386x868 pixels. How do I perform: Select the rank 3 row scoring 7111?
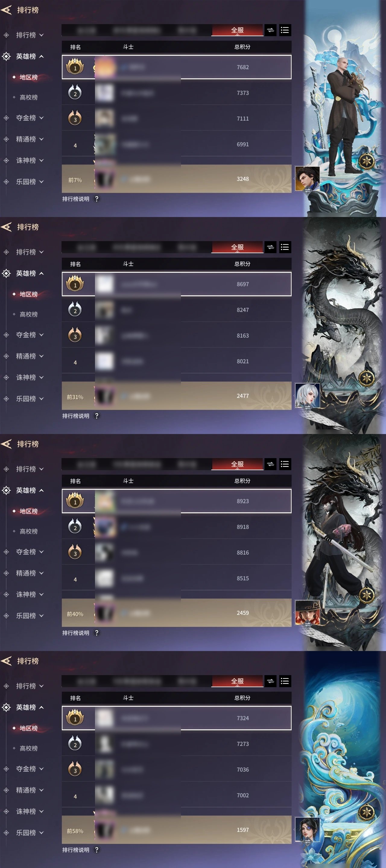coord(177,119)
